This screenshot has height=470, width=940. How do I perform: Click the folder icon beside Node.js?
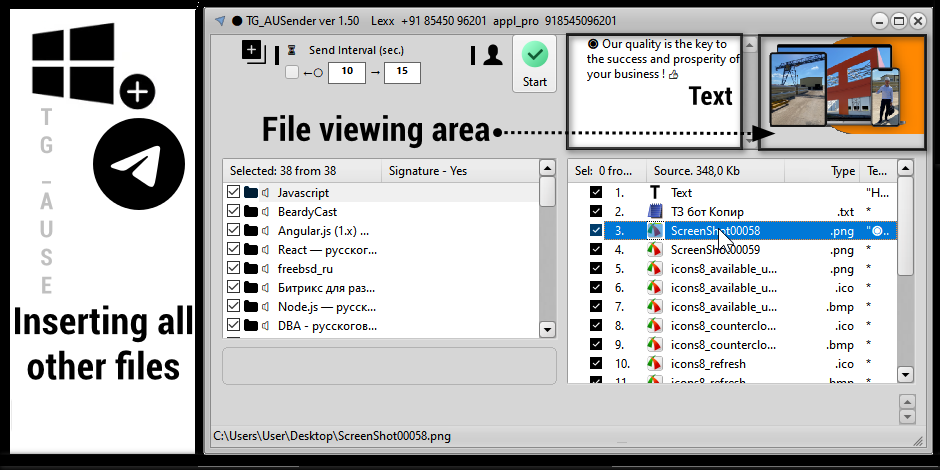(251, 306)
